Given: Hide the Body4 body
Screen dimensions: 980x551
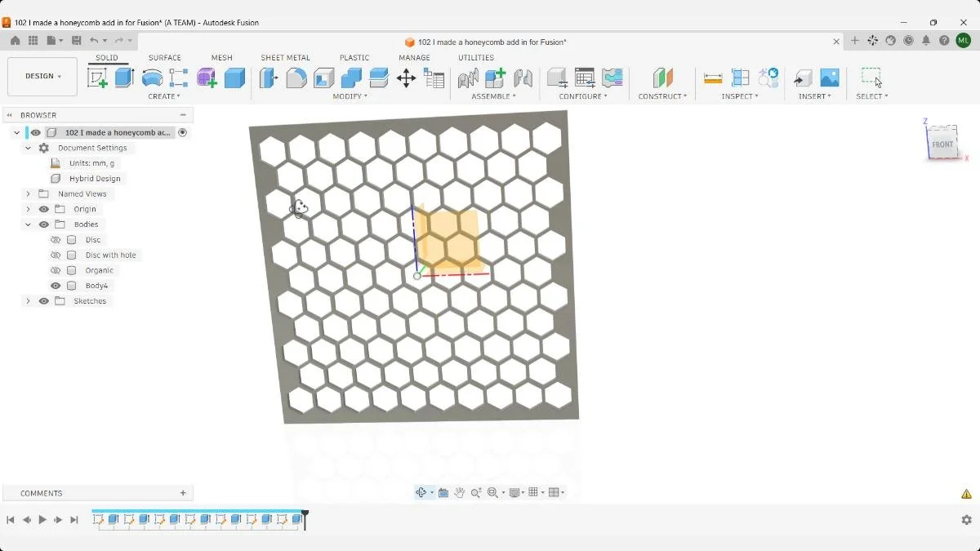Looking at the screenshot, I should (56, 286).
